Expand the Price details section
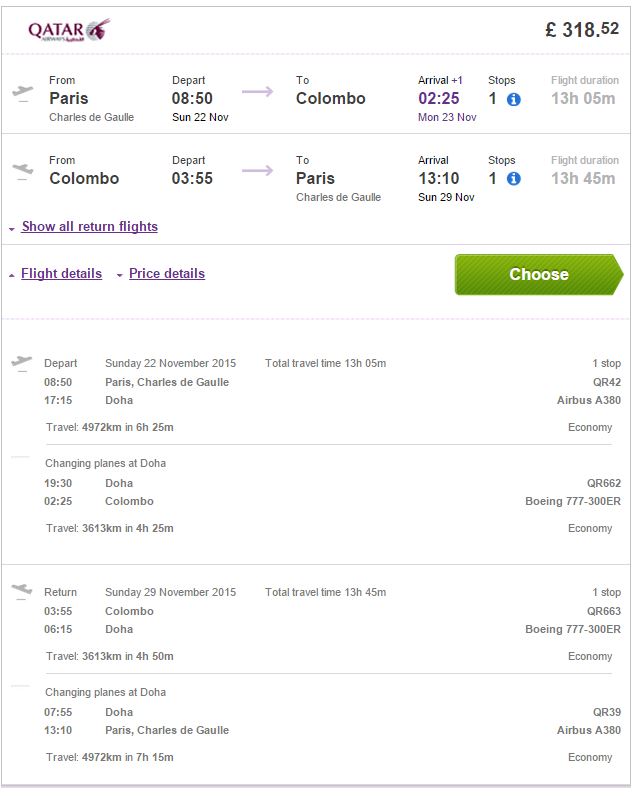Image resolution: width=642 pixels, height=798 pixels. pyautogui.click(x=166, y=274)
